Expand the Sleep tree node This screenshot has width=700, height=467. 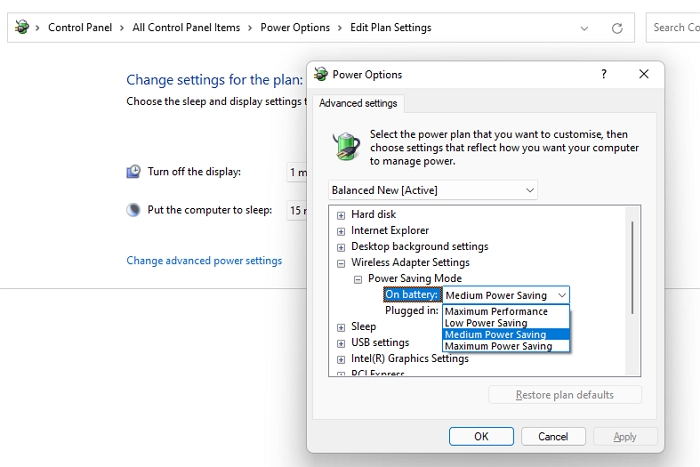pyautogui.click(x=341, y=328)
